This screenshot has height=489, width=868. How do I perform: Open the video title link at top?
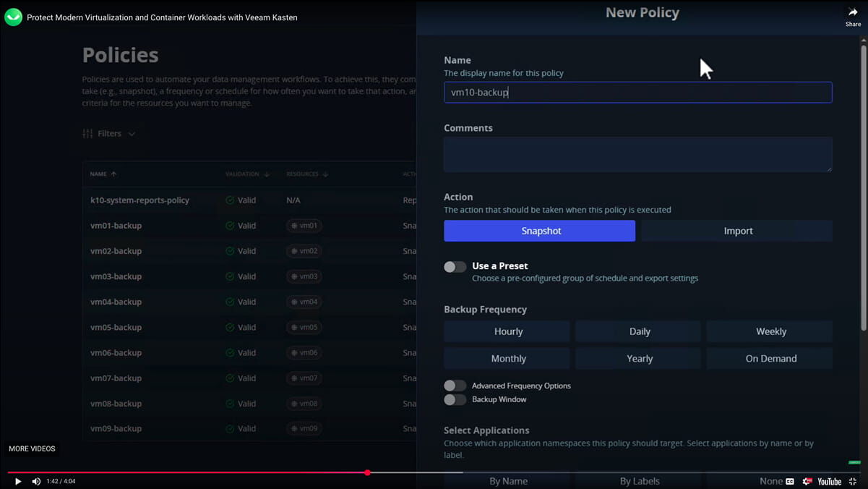(x=162, y=17)
